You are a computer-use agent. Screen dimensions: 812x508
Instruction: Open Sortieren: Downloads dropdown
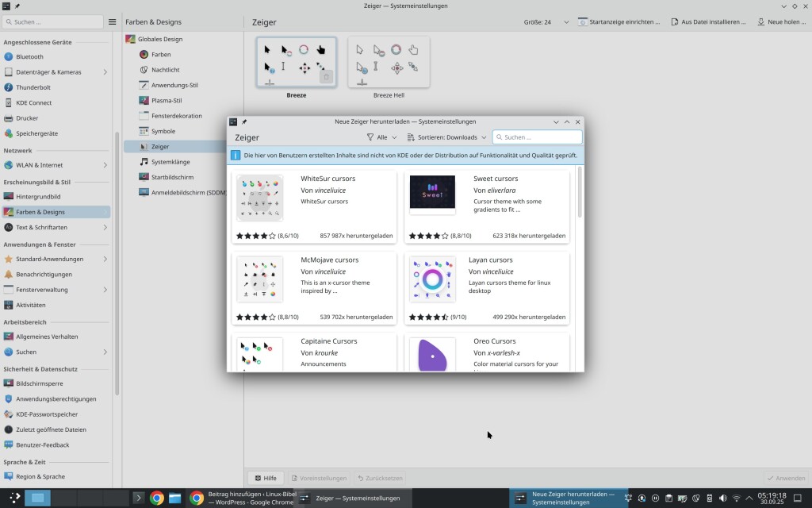(x=447, y=137)
